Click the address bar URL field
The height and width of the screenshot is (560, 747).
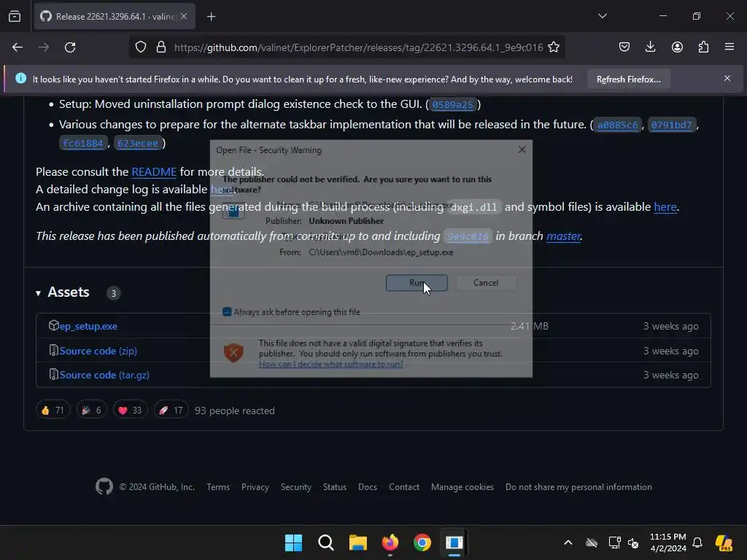[358, 47]
